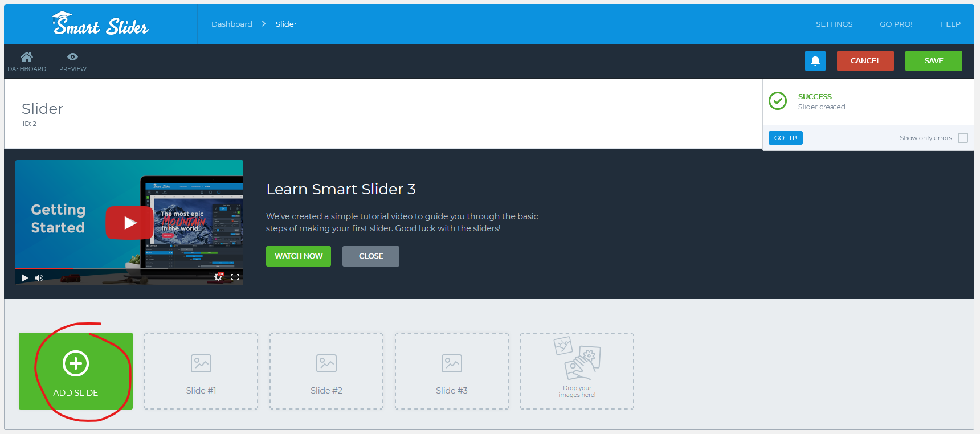Viewport: 980px width, 434px height.
Task: Click breadcrumb chevron after Dashboard
Action: 264,24
